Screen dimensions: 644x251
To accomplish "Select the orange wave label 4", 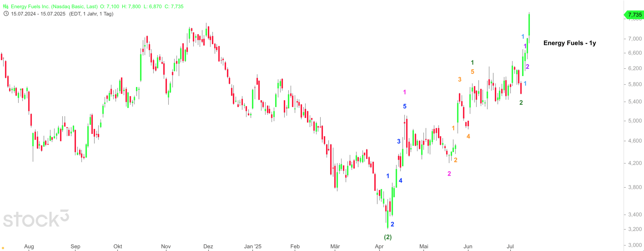I will click(x=468, y=136).
